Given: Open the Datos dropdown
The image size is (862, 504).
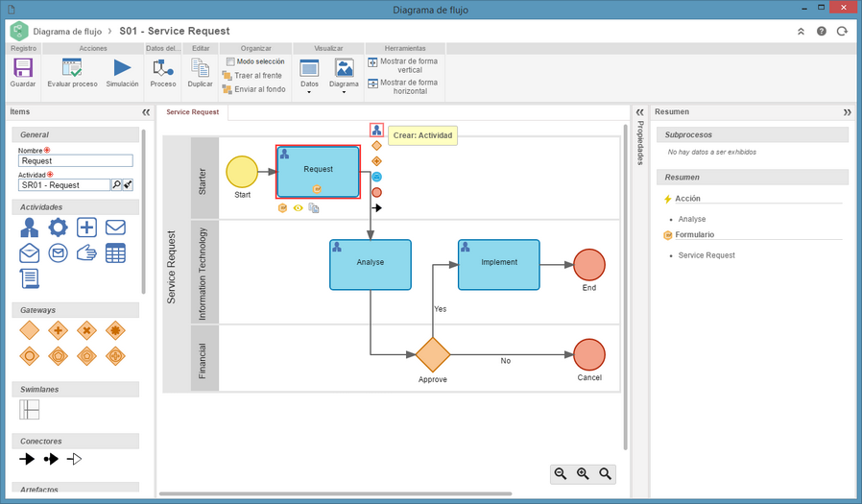Looking at the screenshot, I should [309, 76].
